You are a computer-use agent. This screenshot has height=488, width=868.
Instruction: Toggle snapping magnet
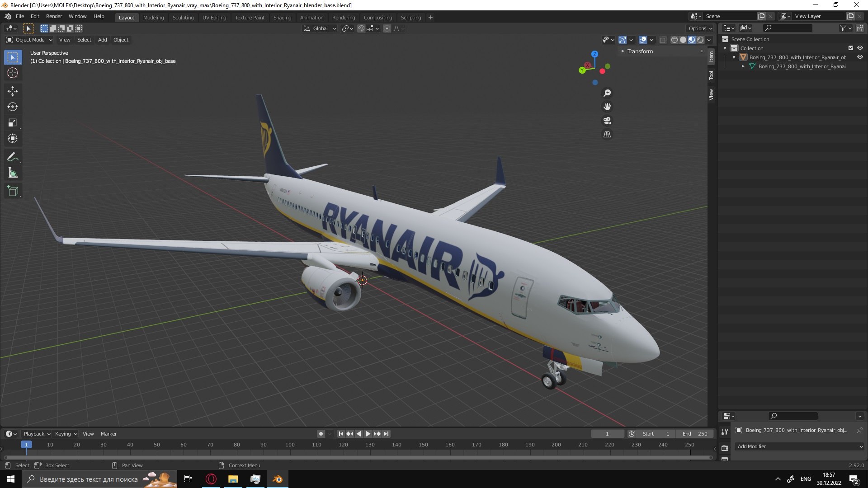click(x=361, y=28)
